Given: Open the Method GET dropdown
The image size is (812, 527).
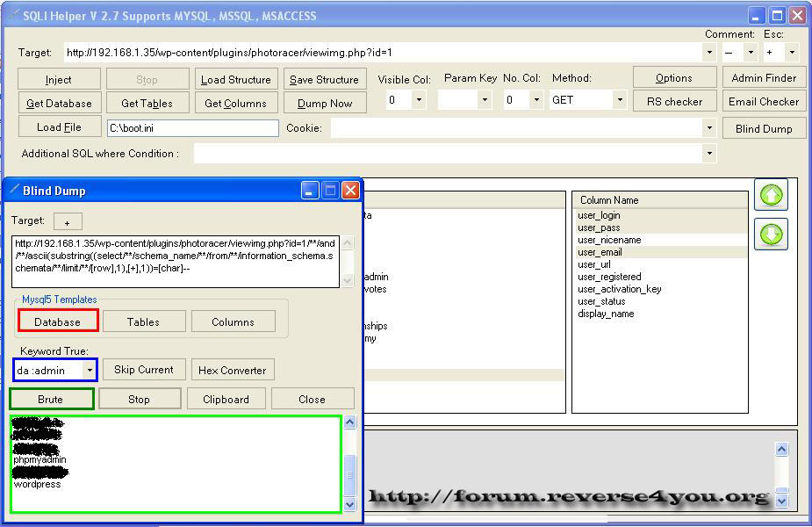Looking at the screenshot, I should click(x=620, y=99).
